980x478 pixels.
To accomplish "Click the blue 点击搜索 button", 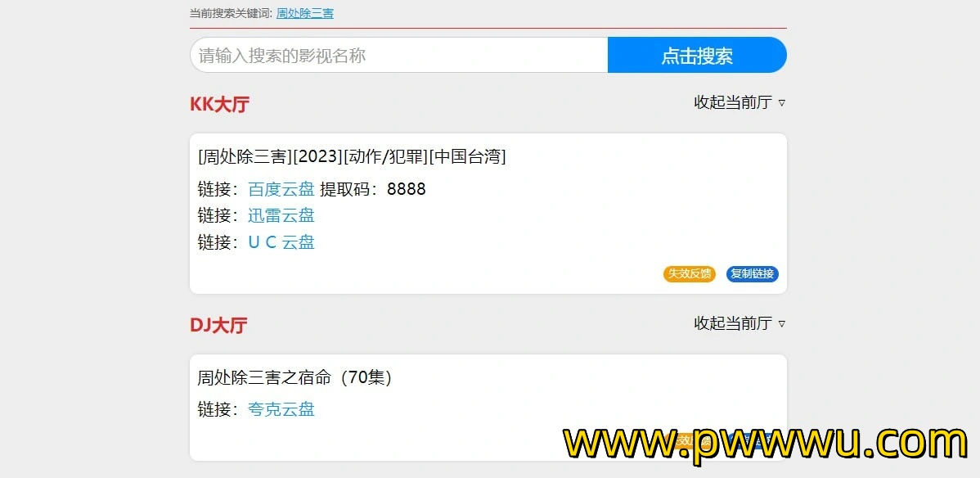I will [697, 55].
